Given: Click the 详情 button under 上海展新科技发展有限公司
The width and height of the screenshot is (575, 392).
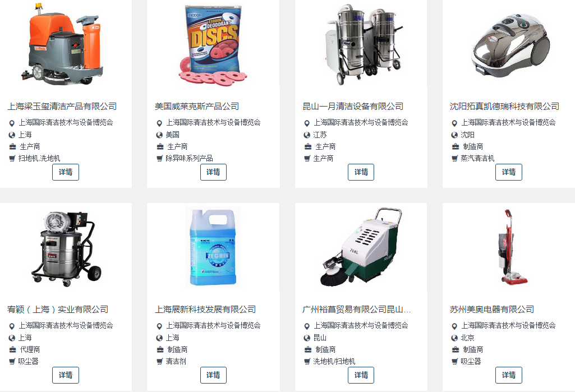Looking at the screenshot, I should (x=213, y=375).
